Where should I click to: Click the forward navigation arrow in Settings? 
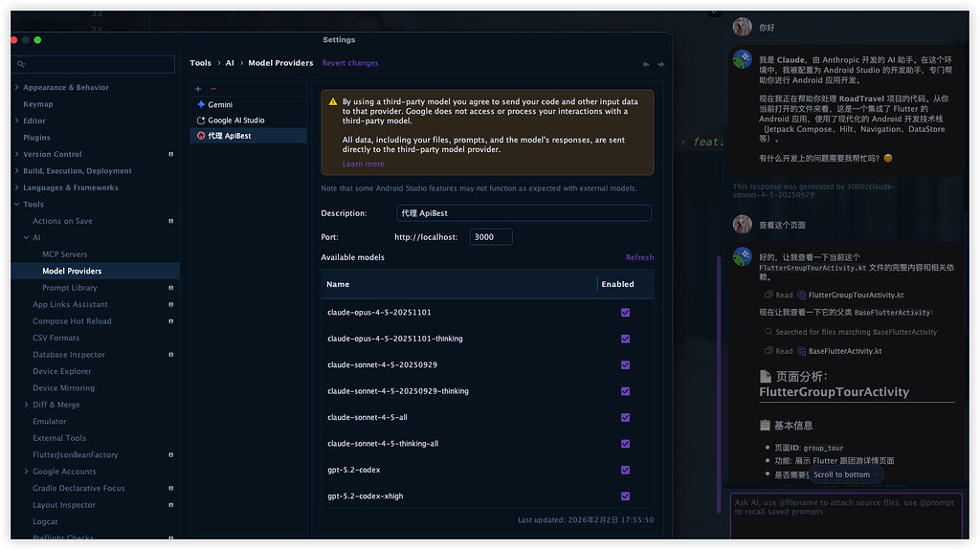click(x=660, y=64)
